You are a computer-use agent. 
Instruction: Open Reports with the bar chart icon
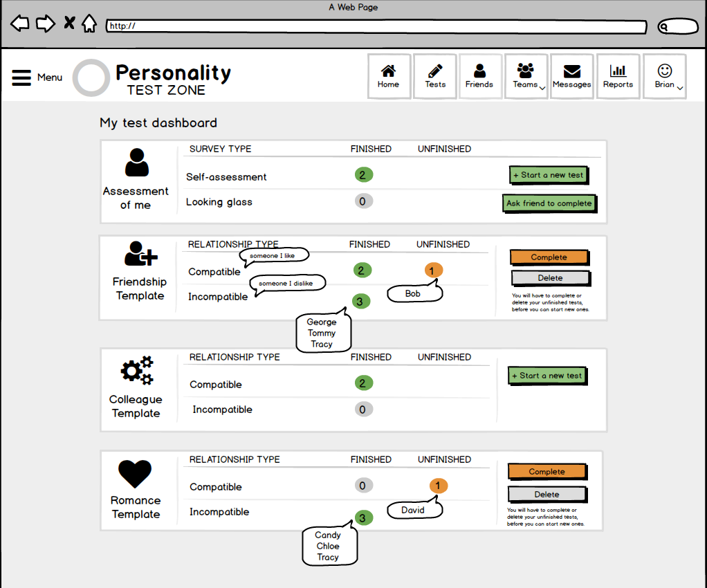(x=618, y=76)
